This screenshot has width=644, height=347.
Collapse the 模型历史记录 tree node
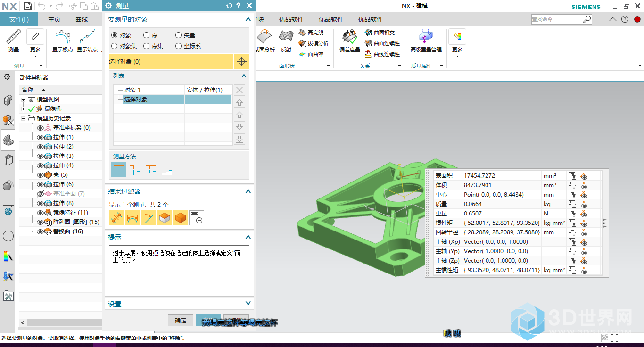(x=23, y=118)
